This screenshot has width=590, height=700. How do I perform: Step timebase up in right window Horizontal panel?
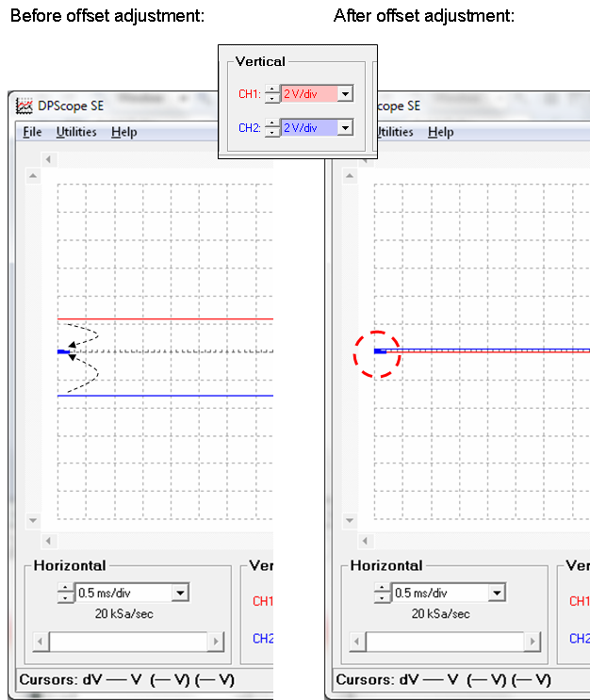[382, 588]
